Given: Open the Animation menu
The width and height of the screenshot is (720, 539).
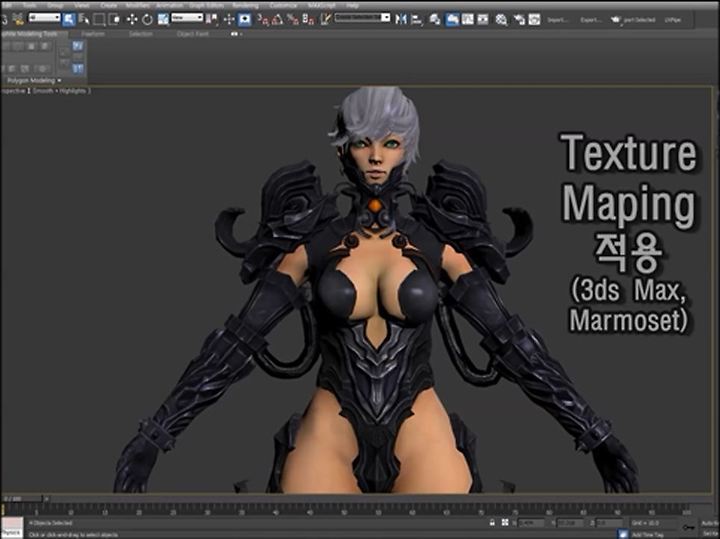Looking at the screenshot, I should [169, 6].
